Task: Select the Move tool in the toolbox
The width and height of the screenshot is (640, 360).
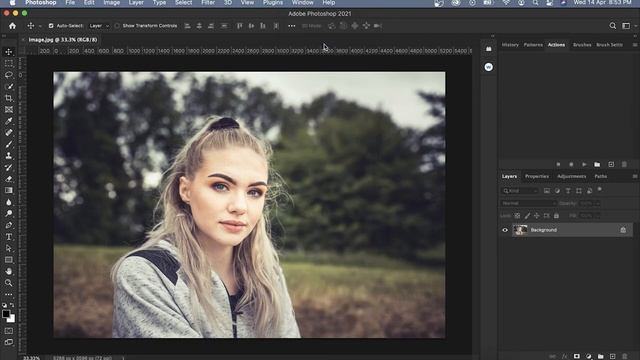Action: [9, 52]
